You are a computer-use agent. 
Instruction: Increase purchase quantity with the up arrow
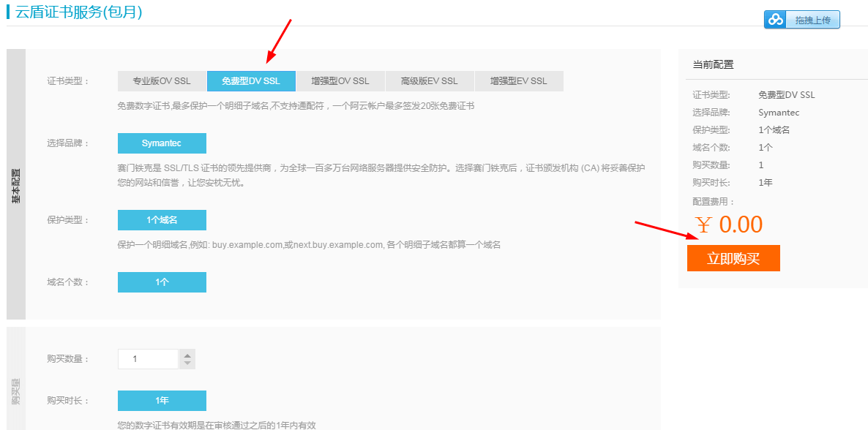[x=187, y=355]
